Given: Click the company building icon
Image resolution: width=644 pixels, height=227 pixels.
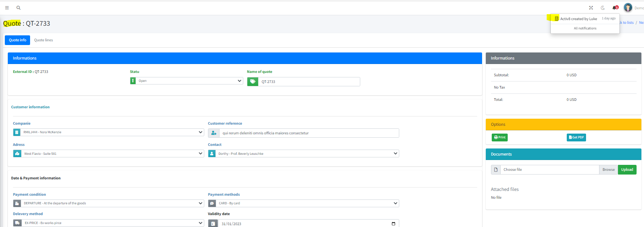Looking at the screenshot, I should (x=17, y=132).
